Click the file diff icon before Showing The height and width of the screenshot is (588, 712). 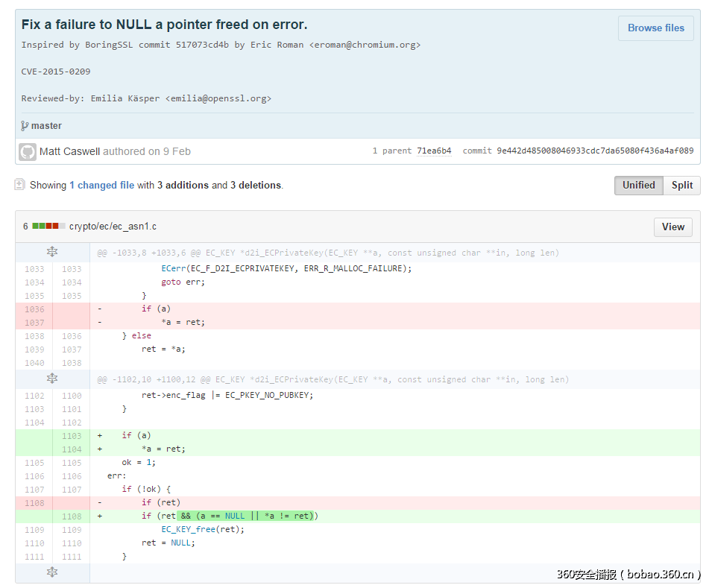tap(20, 184)
